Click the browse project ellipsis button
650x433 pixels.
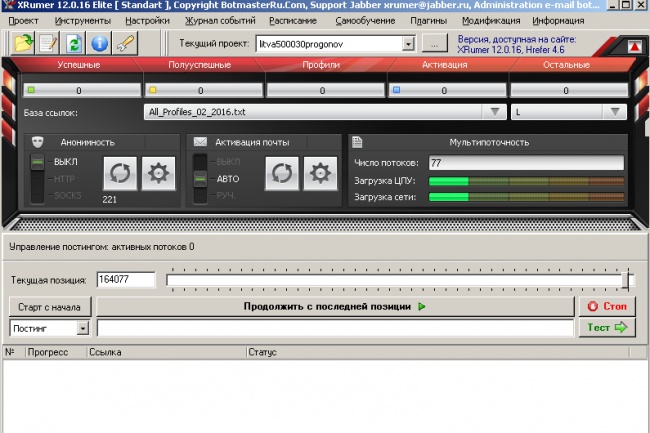pyautogui.click(x=434, y=43)
